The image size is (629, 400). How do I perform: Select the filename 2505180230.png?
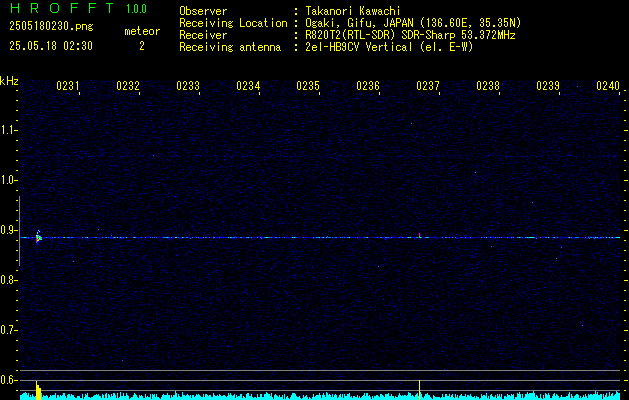[x=51, y=27]
